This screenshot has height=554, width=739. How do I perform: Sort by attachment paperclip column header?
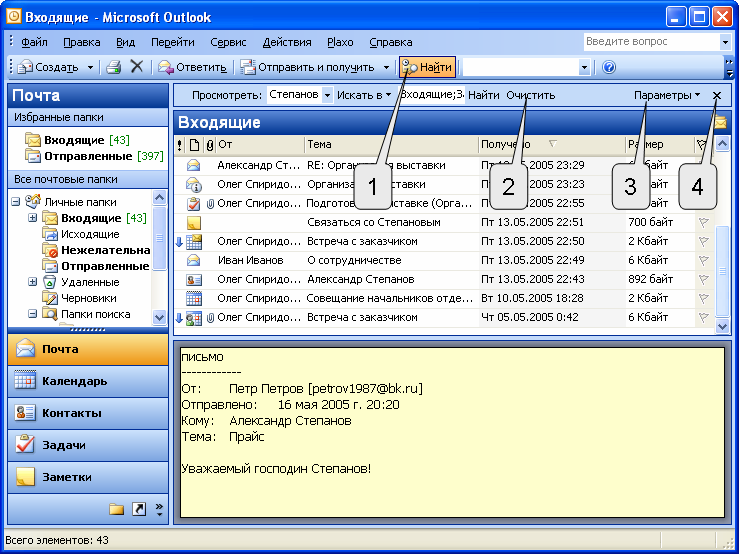click(x=210, y=145)
